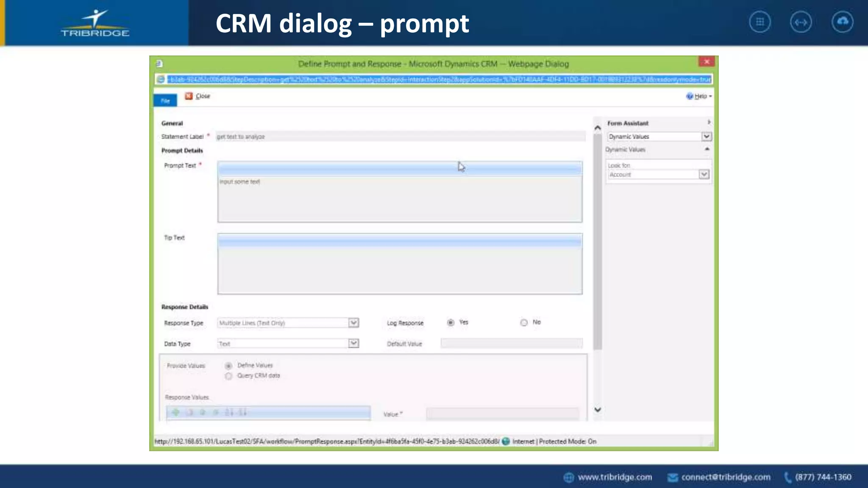Click the arrows expand icon in slide header
This screenshot has width=868, height=488.
(x=801, y=22)
